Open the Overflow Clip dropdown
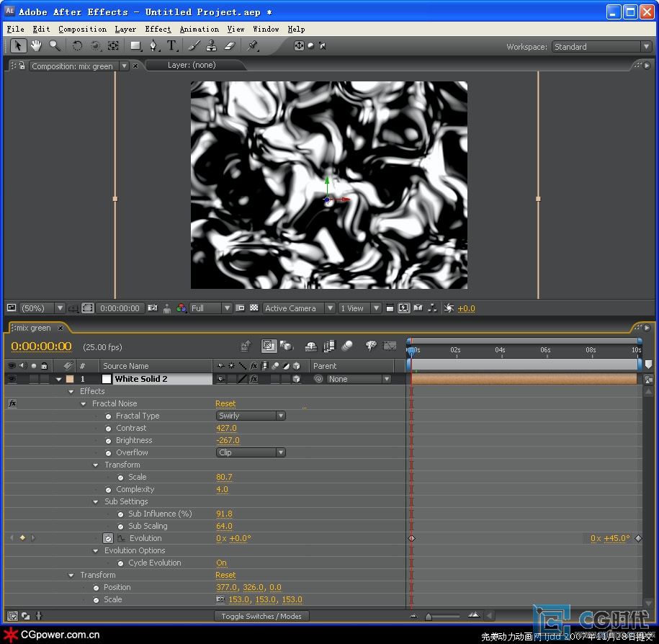 point(251,452)
